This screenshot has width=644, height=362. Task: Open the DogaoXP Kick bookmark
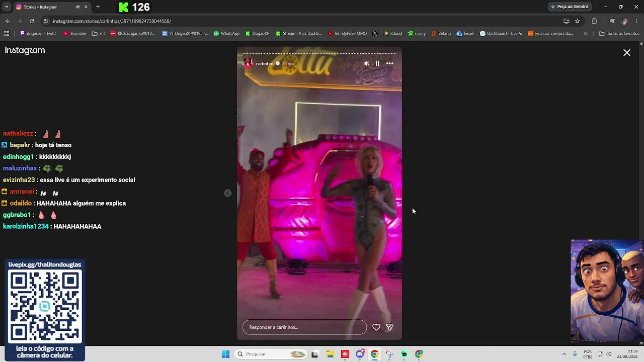point(257,34)
